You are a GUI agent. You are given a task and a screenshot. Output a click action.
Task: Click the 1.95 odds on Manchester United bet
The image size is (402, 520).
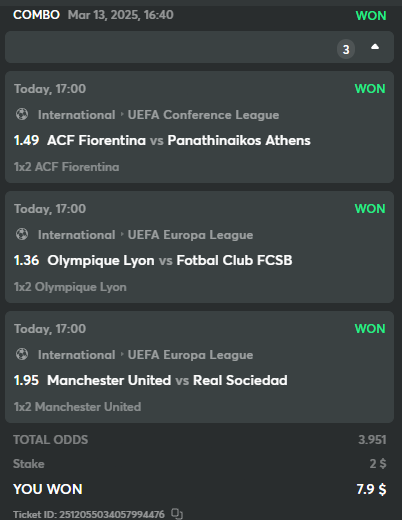[x=26, y=380]
